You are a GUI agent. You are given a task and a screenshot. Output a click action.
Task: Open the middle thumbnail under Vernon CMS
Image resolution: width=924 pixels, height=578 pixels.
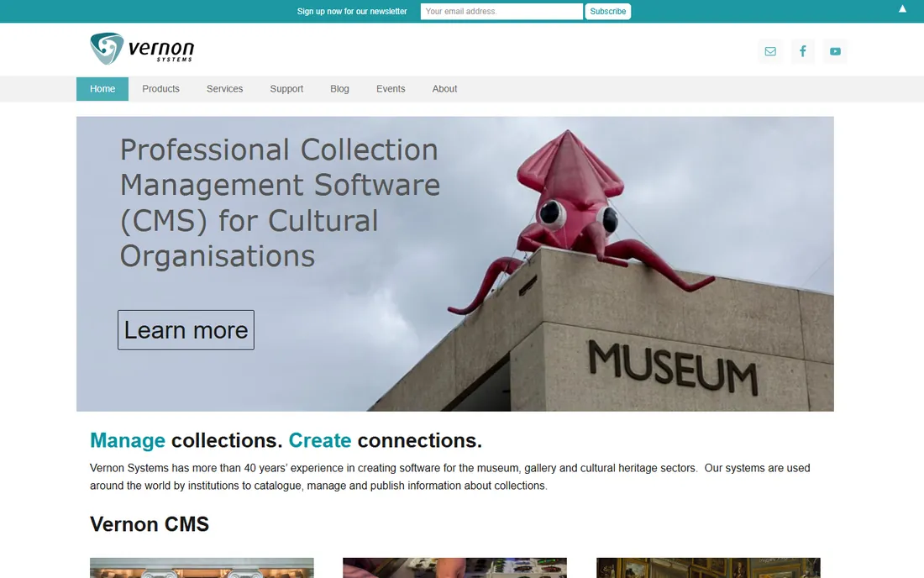[455, 568]
